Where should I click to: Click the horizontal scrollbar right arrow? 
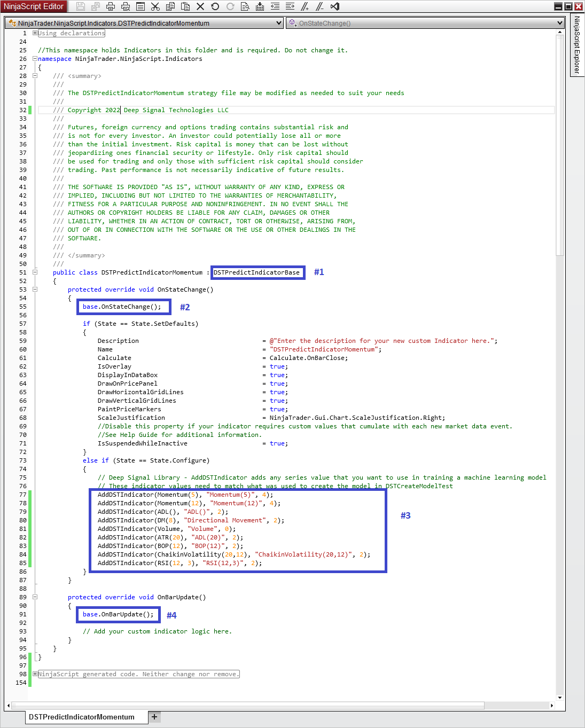pyautogui.click(x=552, y=706)
